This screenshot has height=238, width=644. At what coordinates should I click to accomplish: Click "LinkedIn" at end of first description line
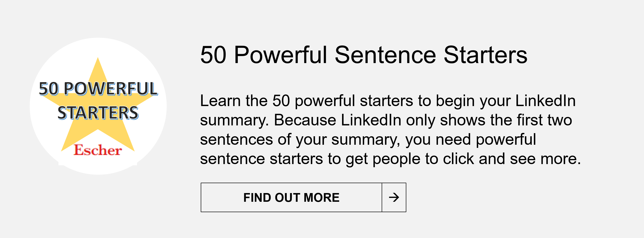[x=545, y=101]
